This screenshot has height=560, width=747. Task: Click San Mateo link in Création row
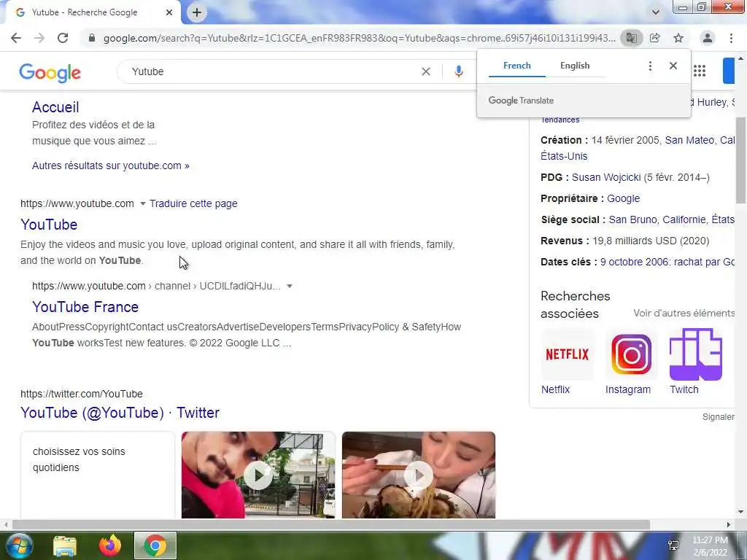click(x=689, y=141)
